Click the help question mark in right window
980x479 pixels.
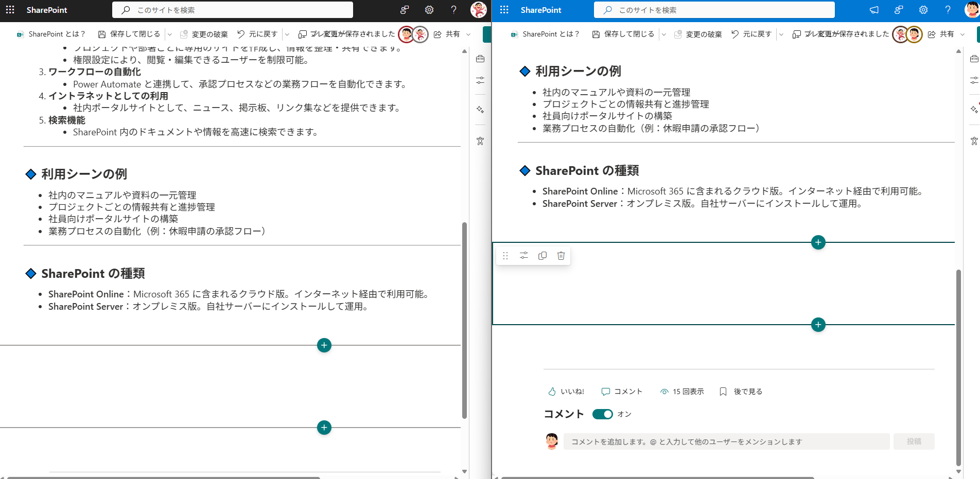pos(948,10)
